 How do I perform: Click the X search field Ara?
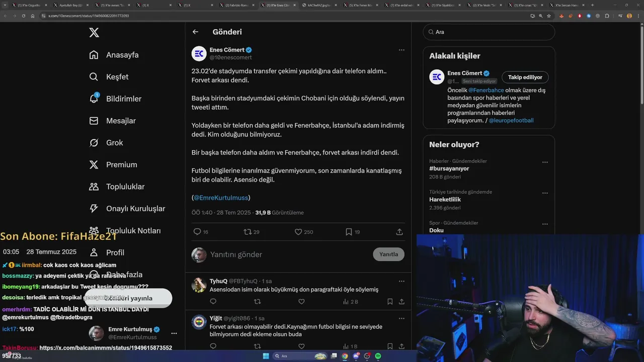pyautogui.click(x=489, y=32)
